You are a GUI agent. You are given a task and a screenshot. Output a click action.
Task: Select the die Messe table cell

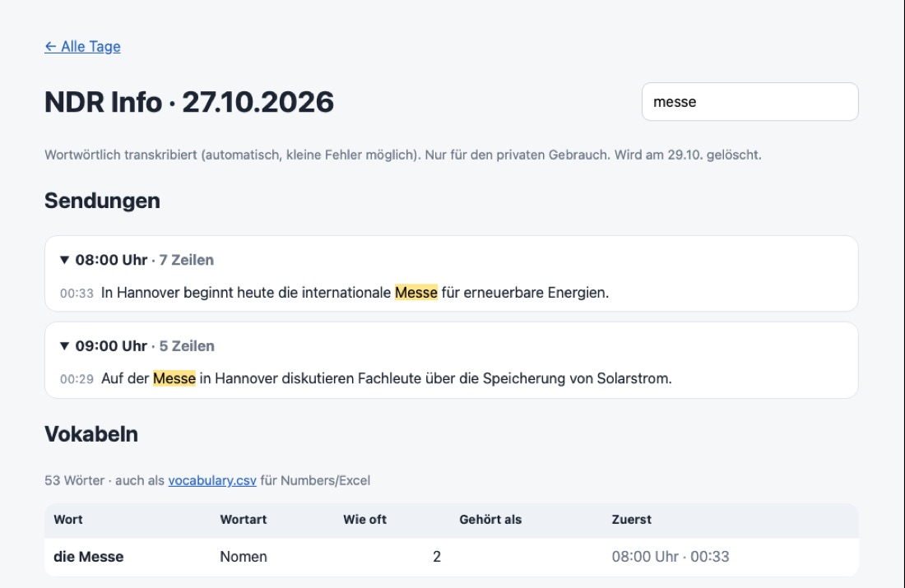[x=88, y=557]
